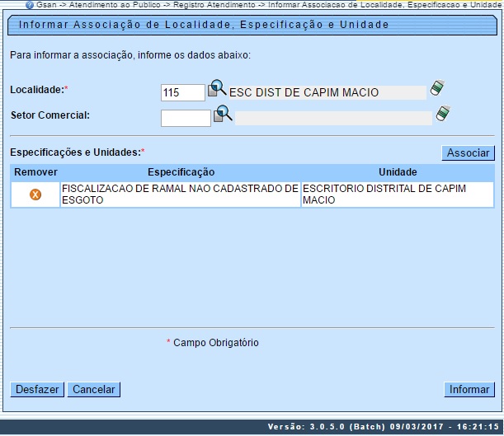Viewport: 504px width, 436px height.
Task: Select the ESCRITORIO DISTRITAL DE CAPIM MACIO cell
Action: tap(398, 195)
